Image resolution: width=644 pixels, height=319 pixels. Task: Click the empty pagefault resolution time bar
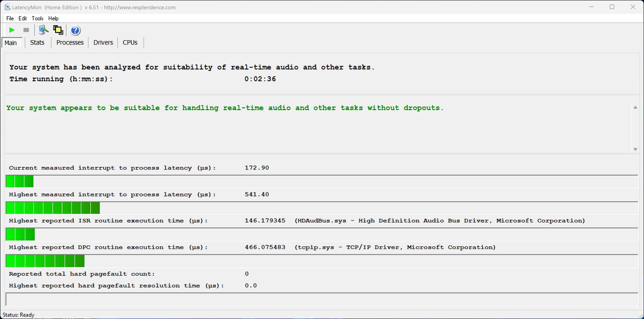pos(321,299)
